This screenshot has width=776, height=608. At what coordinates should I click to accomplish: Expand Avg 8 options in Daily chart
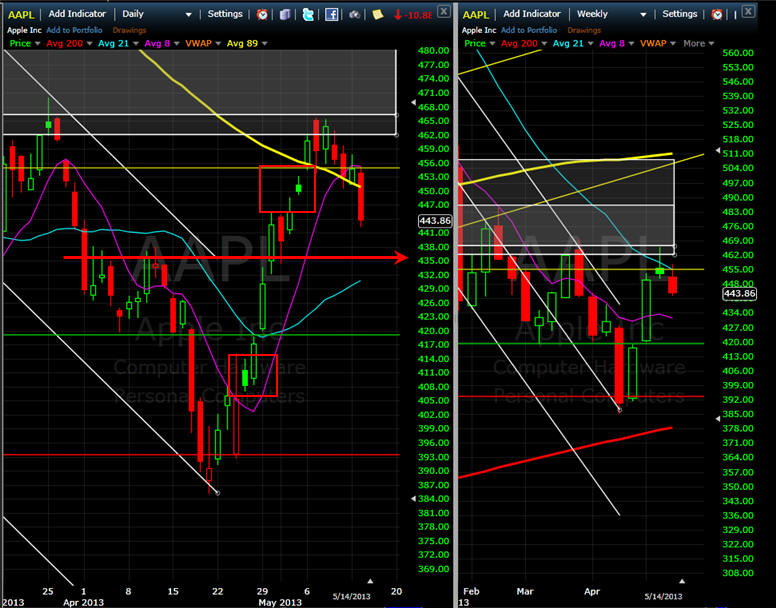177,44
